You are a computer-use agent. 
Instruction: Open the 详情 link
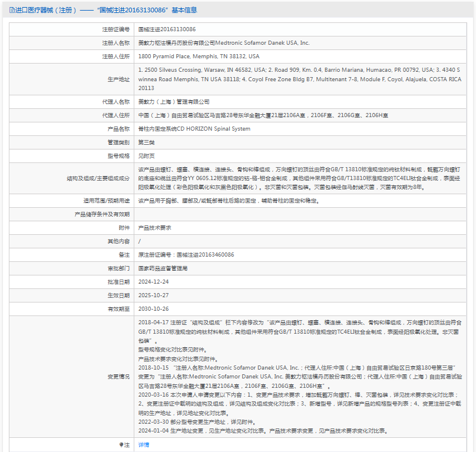[144, 445]
